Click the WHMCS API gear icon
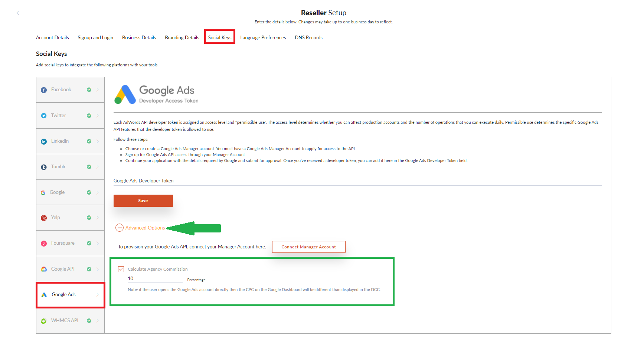644x337 pixels. click(x=44, y=321)
